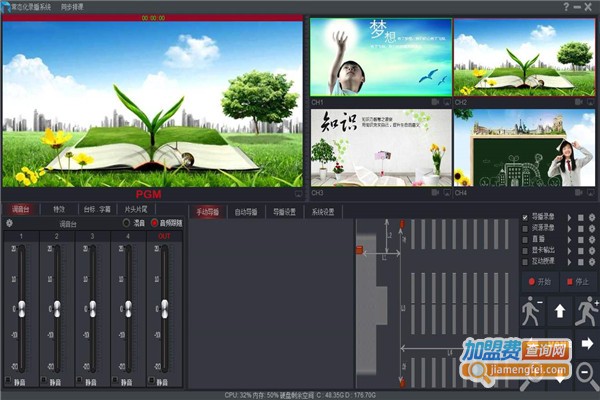The height and width of the screenshot is (400, 600).
Task: Select the 音频跟随 radio button
Action: (155, 223)
